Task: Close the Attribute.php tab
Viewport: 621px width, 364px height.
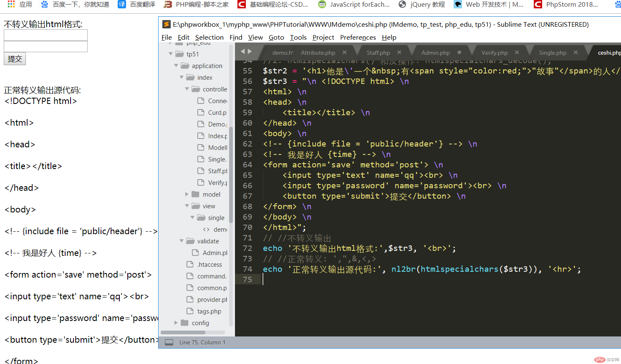Action: tap(345, 52)
